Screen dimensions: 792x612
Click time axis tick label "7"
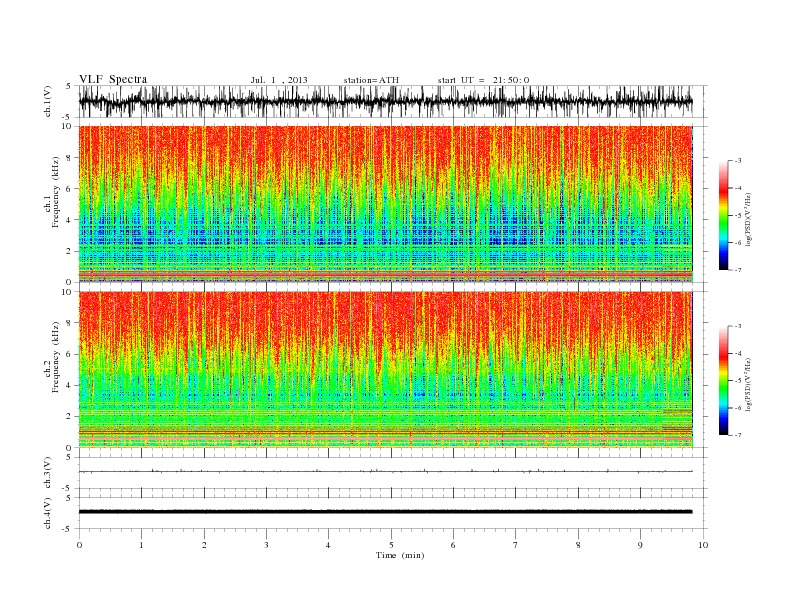516,545
